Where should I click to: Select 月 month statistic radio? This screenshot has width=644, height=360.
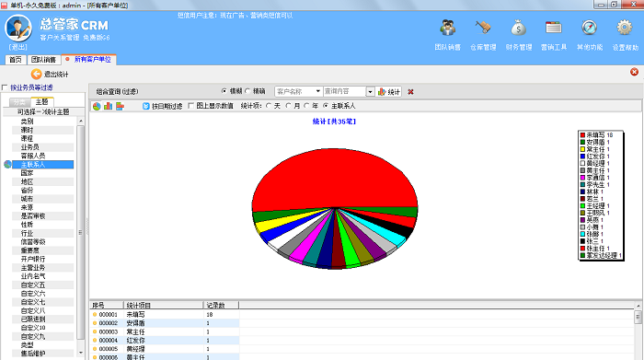(x=288, y=106)
